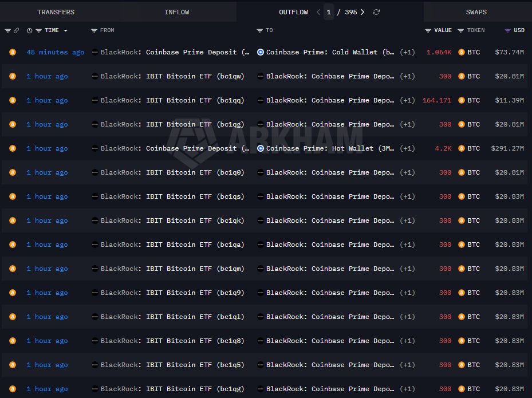Image resolution: width=532 pixels, height=398 pixels.
Task: Open the '45 minutes ago' transaction link
Action: pos(56,52)
